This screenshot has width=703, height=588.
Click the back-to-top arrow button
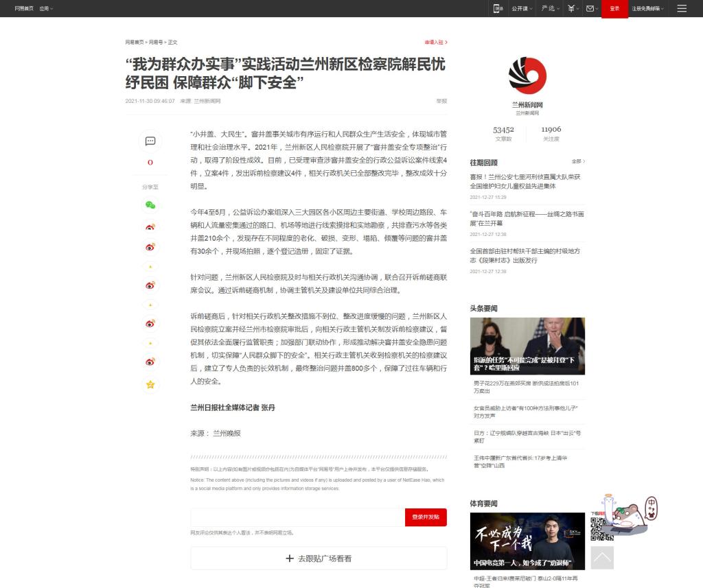pos(602,558)
